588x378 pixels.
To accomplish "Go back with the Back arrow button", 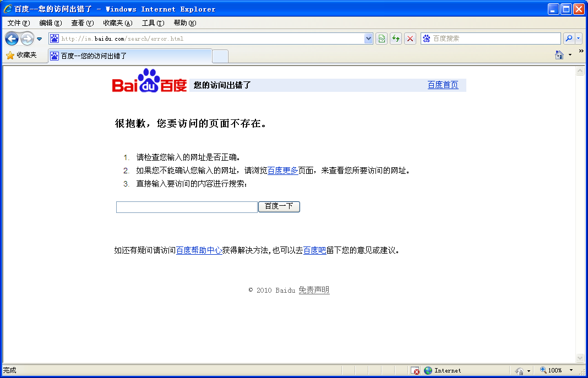I will click(12, 39).
